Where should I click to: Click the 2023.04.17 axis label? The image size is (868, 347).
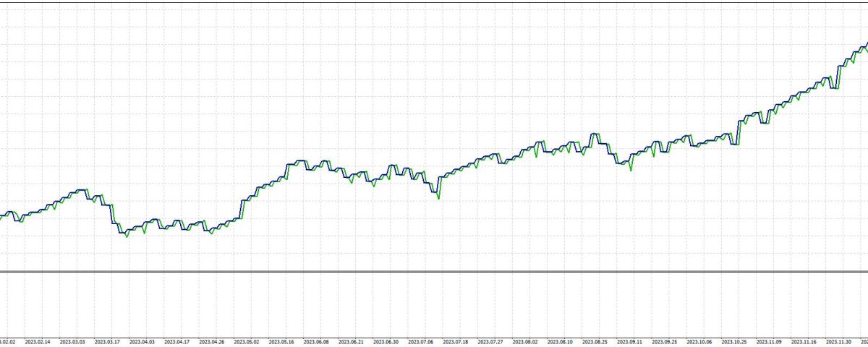click(177, 342)
